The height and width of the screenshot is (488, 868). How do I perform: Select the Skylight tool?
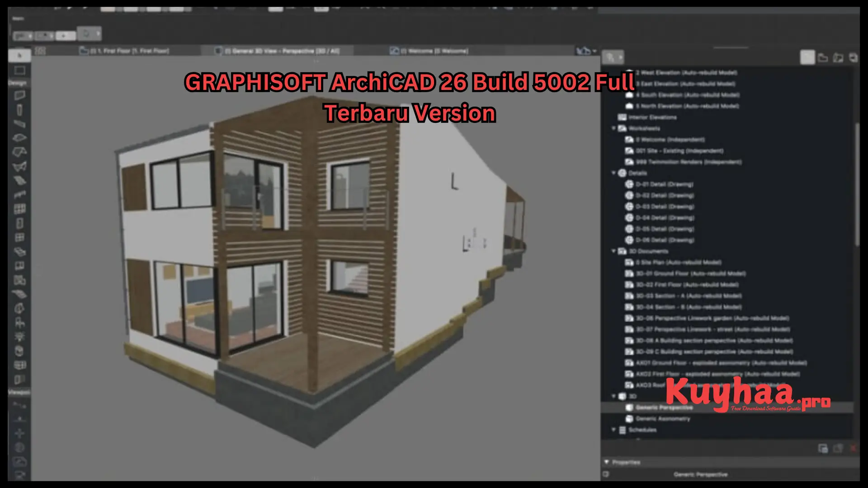coord(19,252)
